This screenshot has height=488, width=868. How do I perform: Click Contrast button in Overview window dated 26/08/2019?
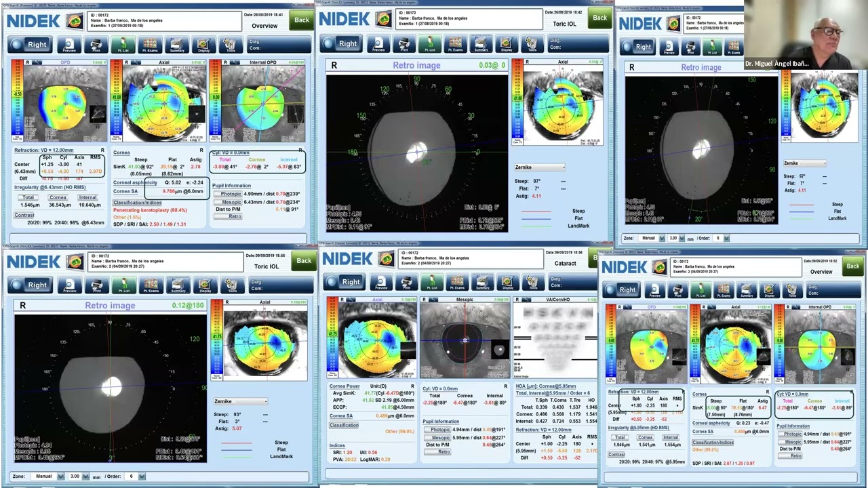coord(24,215)
